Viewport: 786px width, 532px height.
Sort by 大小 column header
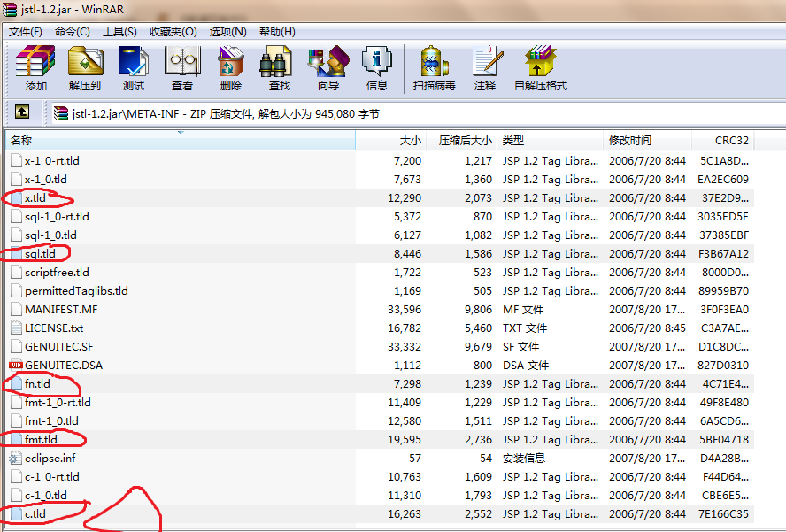[391, 141]
